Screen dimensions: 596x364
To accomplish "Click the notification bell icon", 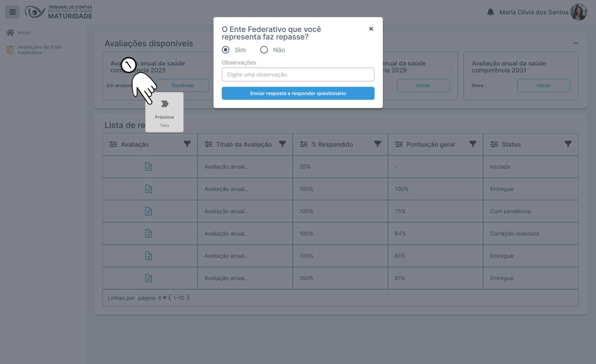I will click(x=490, y=12).
